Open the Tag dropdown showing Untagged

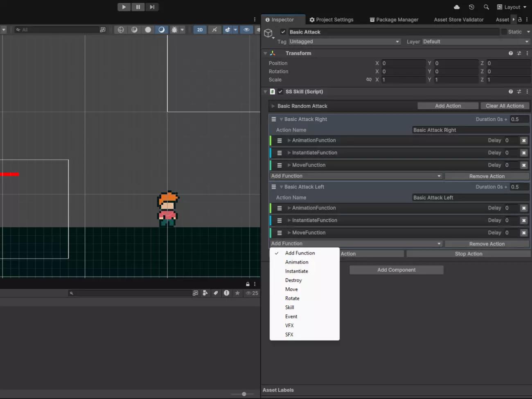(x=345, y=42)
